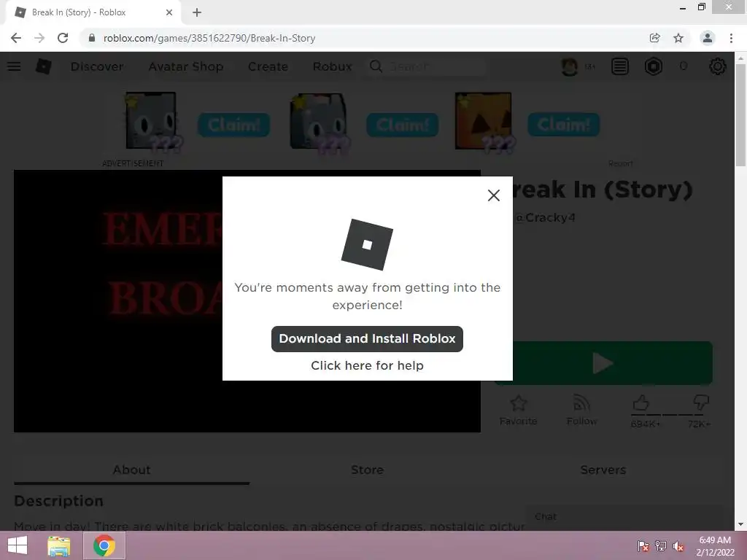Select the roblox.com address bar URL
The image size is (747, 560).
point(209,38)
